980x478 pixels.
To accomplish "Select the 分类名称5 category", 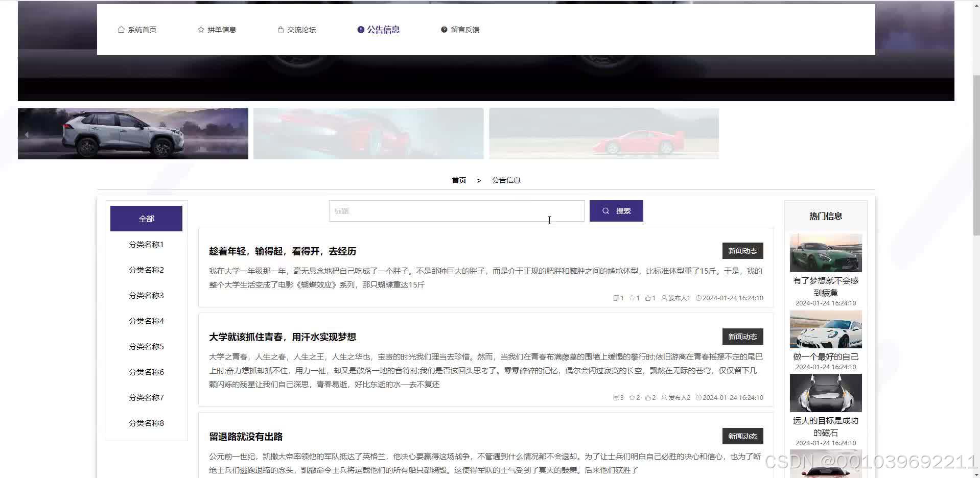I will (146, 346).
